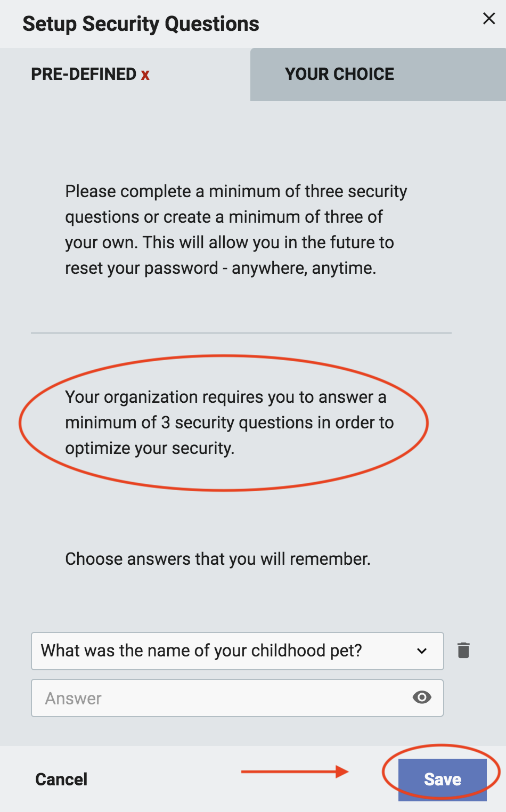Click the word 'optimize' in the circled notice
506x812 pixels.
[x=97, y=449]
